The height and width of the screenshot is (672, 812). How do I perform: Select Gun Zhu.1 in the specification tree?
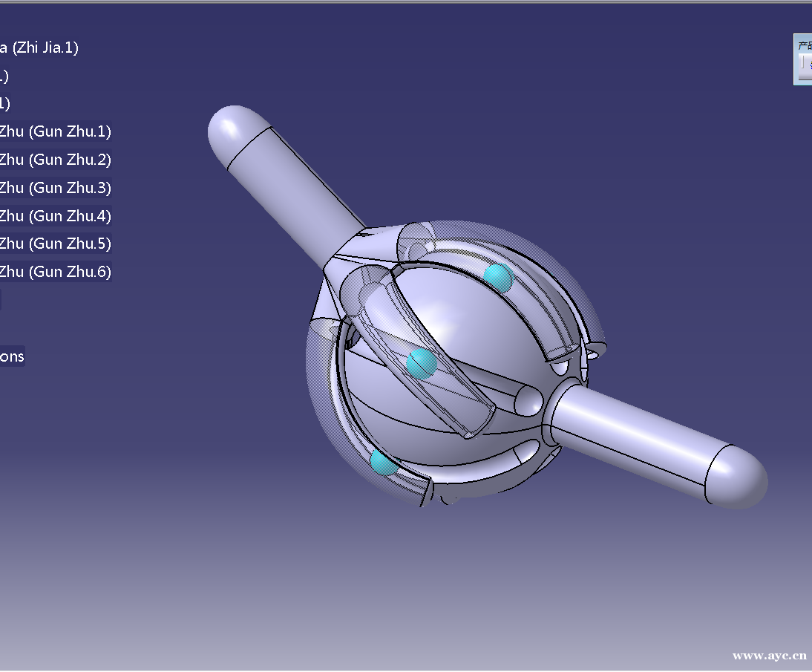point(55,131)
